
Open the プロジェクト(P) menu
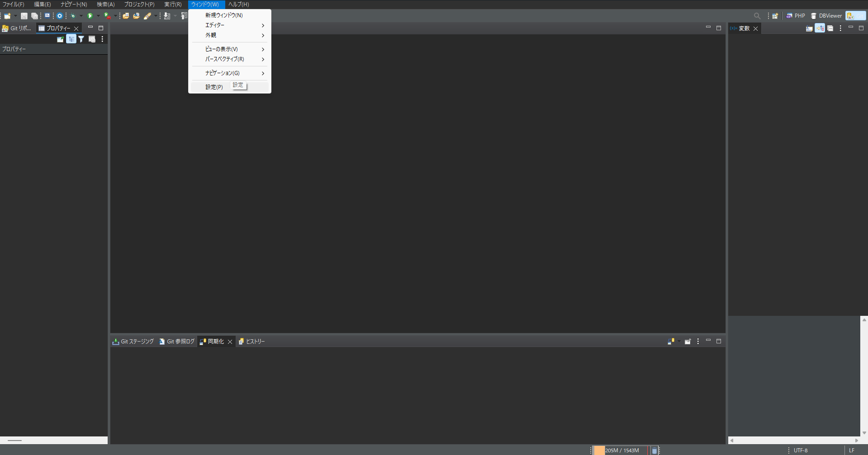coord(139,5)
